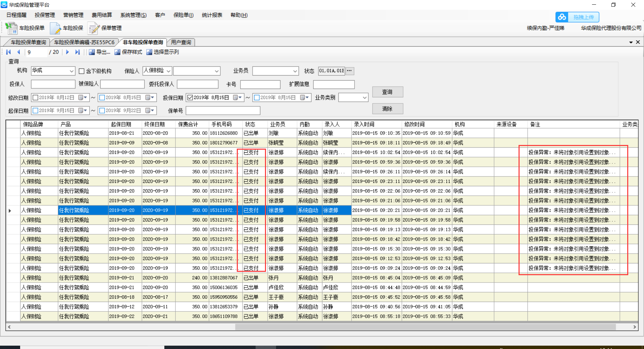Go to the next page arrow
Viewport: 644px width, 349px height.
[x=67, y=52]
